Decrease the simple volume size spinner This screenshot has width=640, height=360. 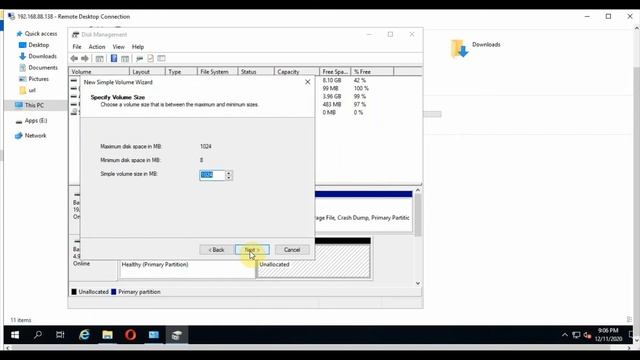[x=229, y=178]
